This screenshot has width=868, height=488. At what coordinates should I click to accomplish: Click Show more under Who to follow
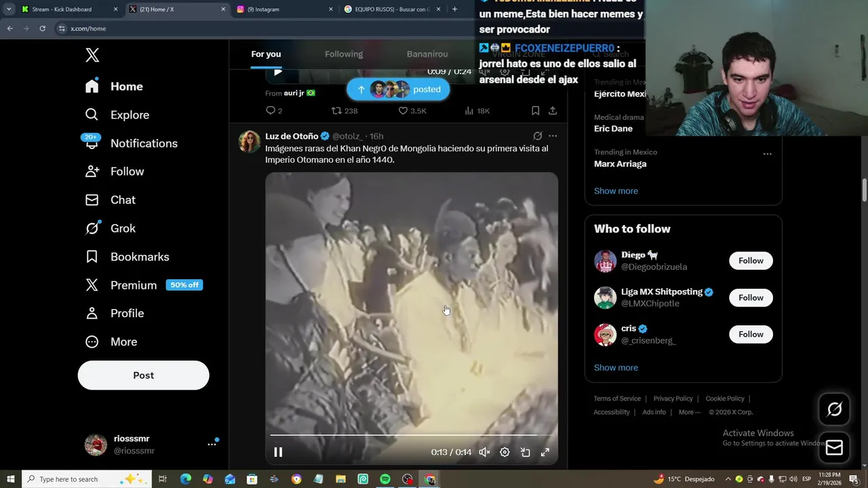[616, 368]
